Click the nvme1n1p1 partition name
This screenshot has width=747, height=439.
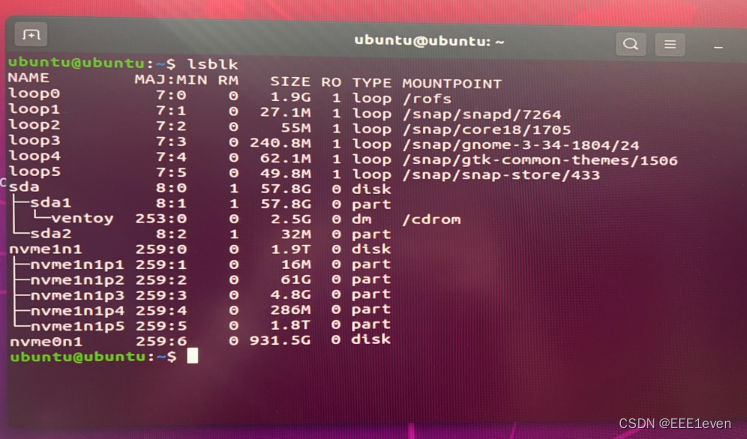click(x=77, y=265)
